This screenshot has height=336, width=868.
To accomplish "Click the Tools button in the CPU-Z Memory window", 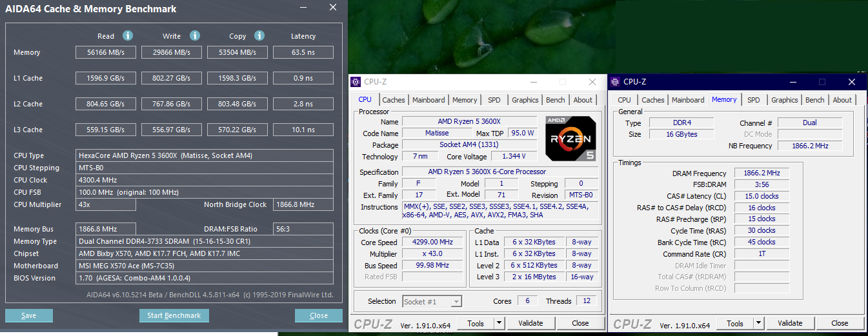I will click(735, 324).
